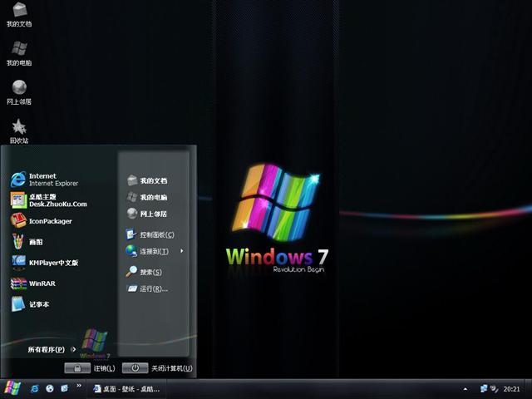The image size is (532, 399).
Task: Click the tray icon beside the clock
Action: pos(495,389)
